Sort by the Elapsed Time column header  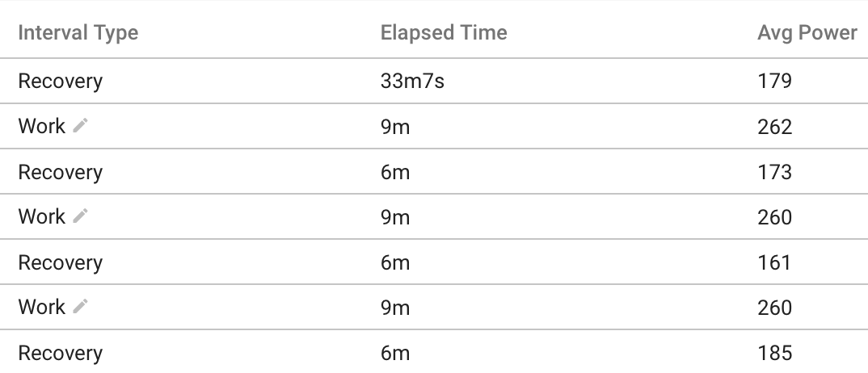click(x=444, y=32)
